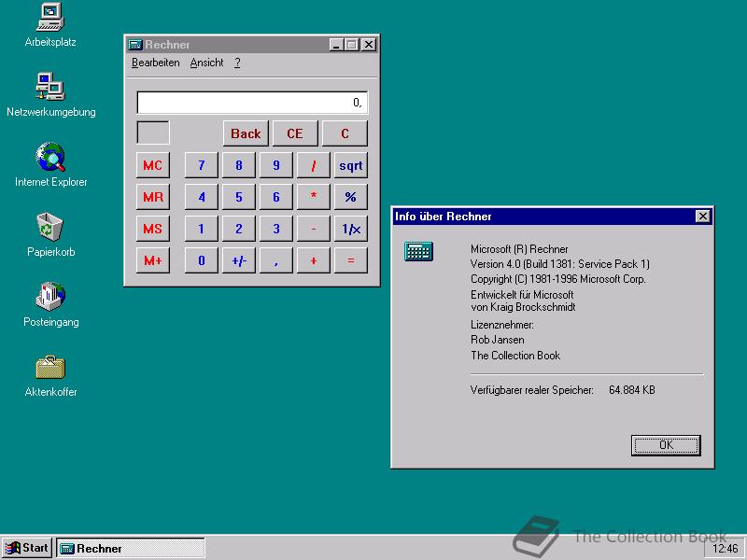The height and width of the screenshot is (560, 747).
Task: Click calculator digit 4 button
Action: (x=202, y=197)
